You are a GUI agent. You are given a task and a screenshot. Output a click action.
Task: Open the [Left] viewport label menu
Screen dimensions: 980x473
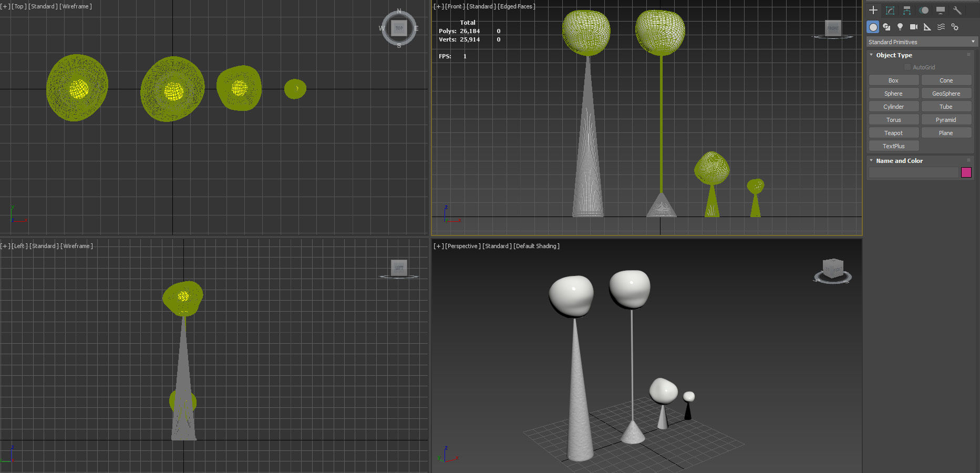pos(19,246)
